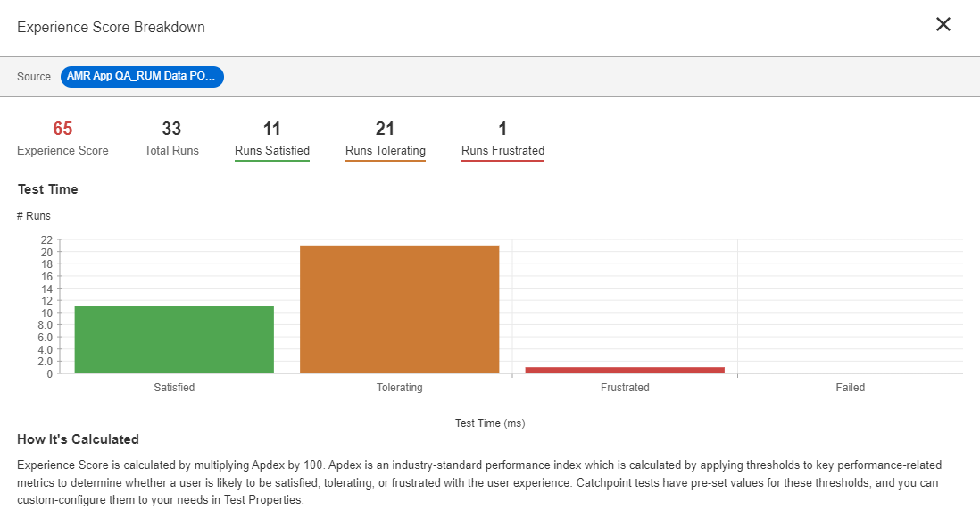Click the Frustrated axis label
The width and height of the screenshot is (980, 519).
625,388
